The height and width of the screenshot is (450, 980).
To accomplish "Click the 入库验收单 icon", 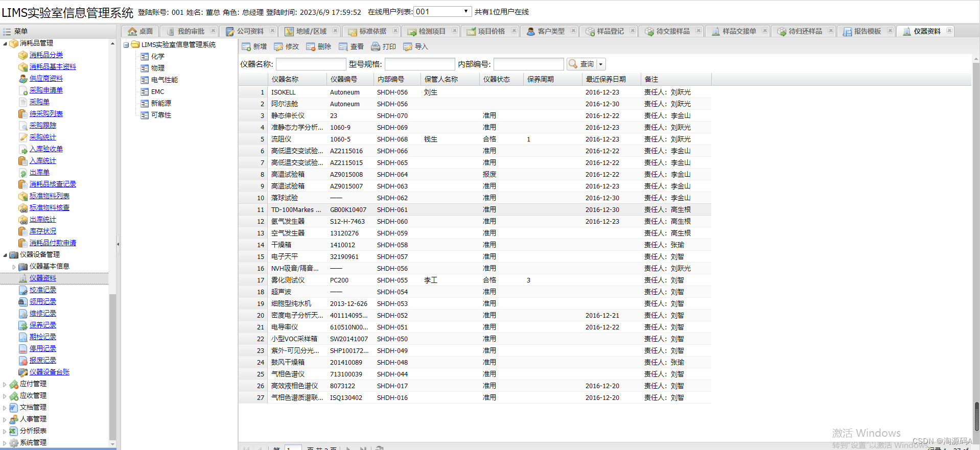I will [23, 149].
